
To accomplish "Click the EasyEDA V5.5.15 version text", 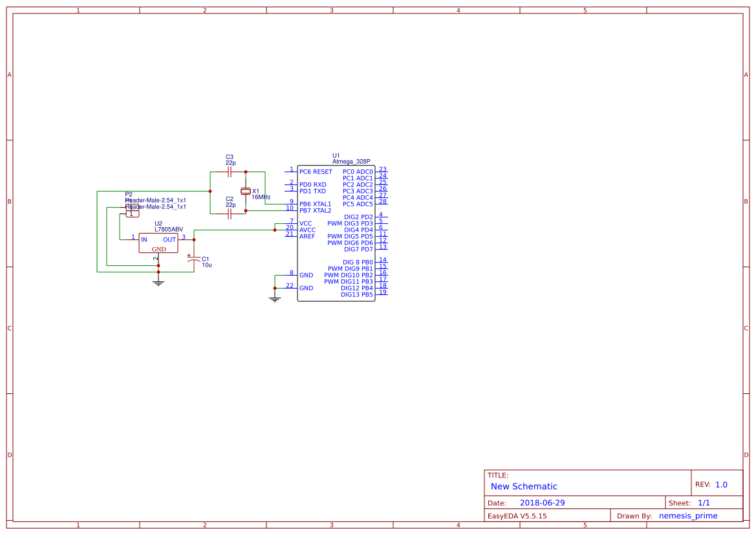I will [517, 516].
